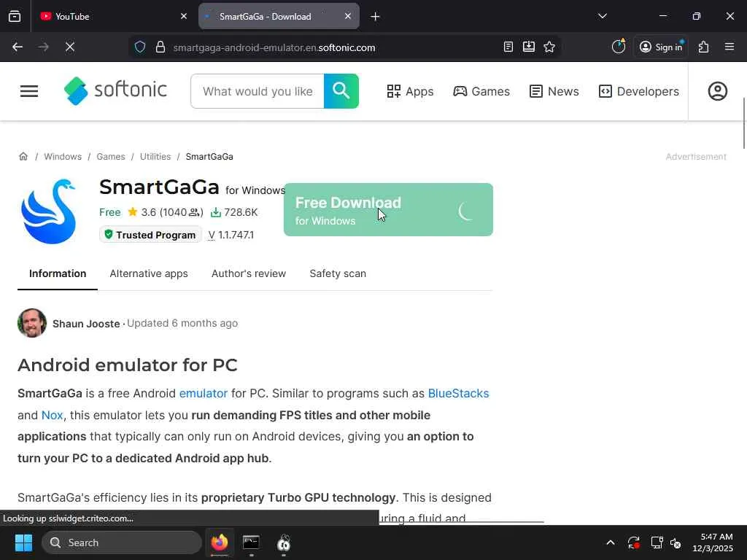Select the SmartGaGa - Download tab
Viewport: 747px width, 560px height.
click(x=279, y=16)
